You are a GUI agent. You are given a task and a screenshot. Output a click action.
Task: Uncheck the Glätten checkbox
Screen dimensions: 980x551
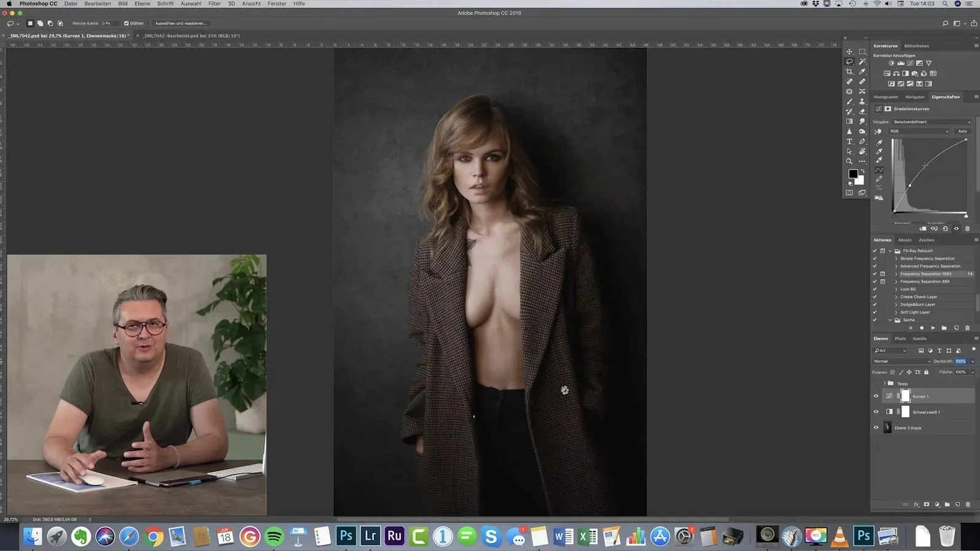tap(126, 23)
